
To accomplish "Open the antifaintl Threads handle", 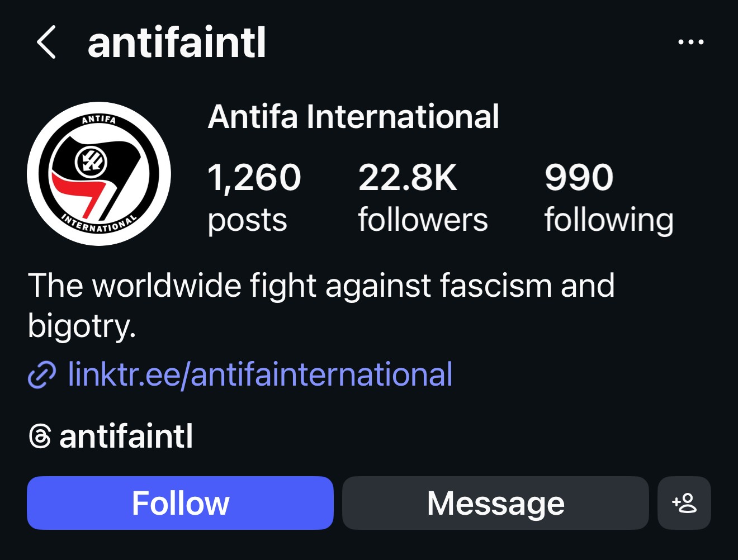I will tap(126, 436).
